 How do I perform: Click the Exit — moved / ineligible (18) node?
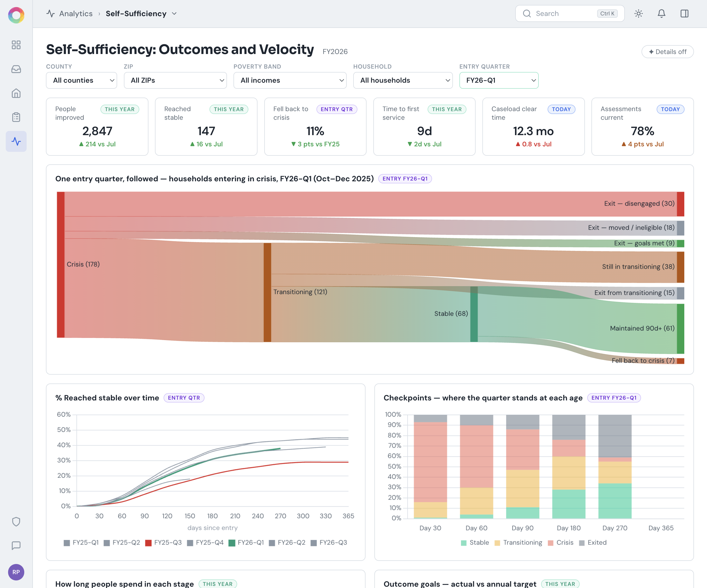pos(680,228)
